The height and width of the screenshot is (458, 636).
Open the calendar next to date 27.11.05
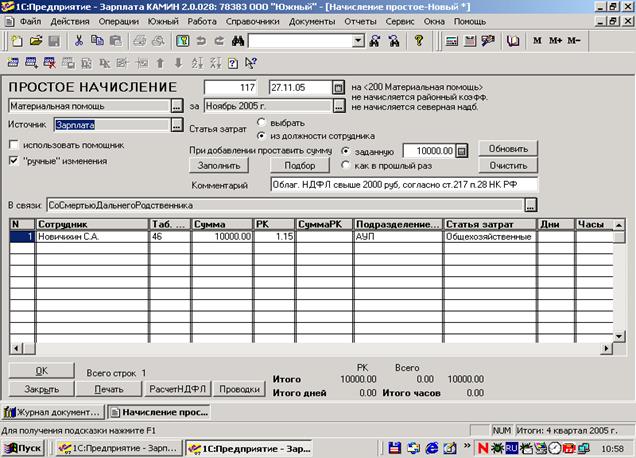click(x=338, y=88)
